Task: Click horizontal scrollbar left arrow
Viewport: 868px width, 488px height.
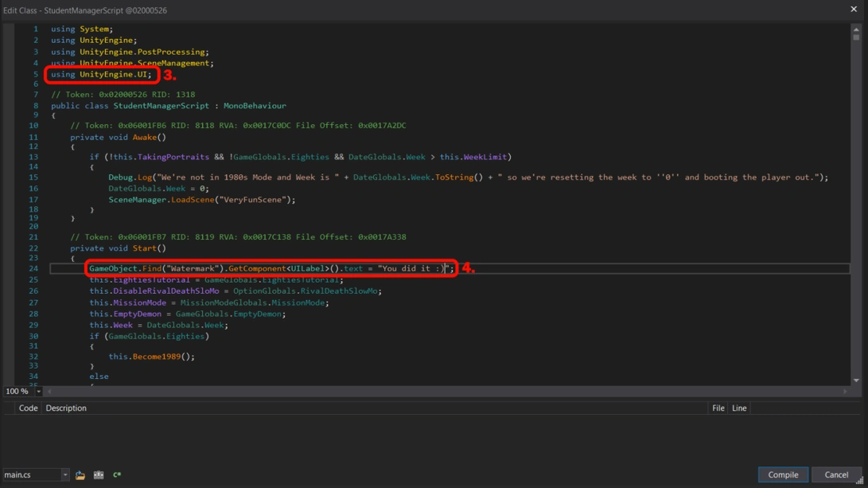Action: coord(49,392)
